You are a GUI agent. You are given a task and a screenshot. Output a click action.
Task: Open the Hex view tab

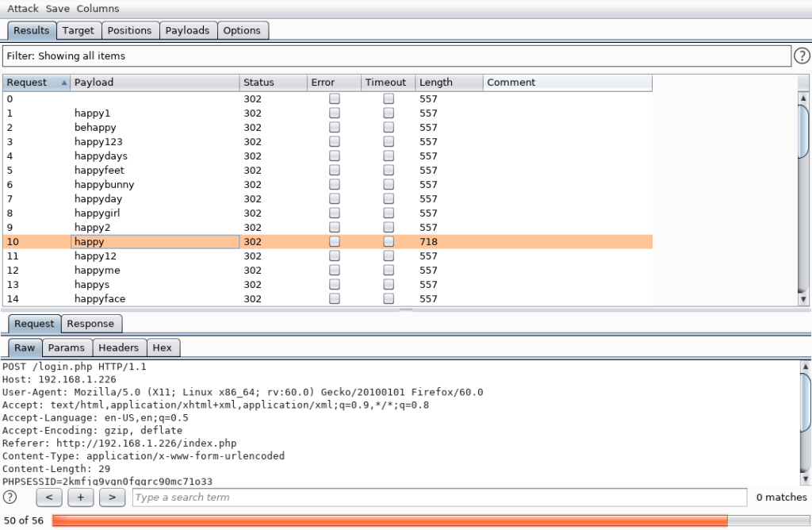coord(162,348)
